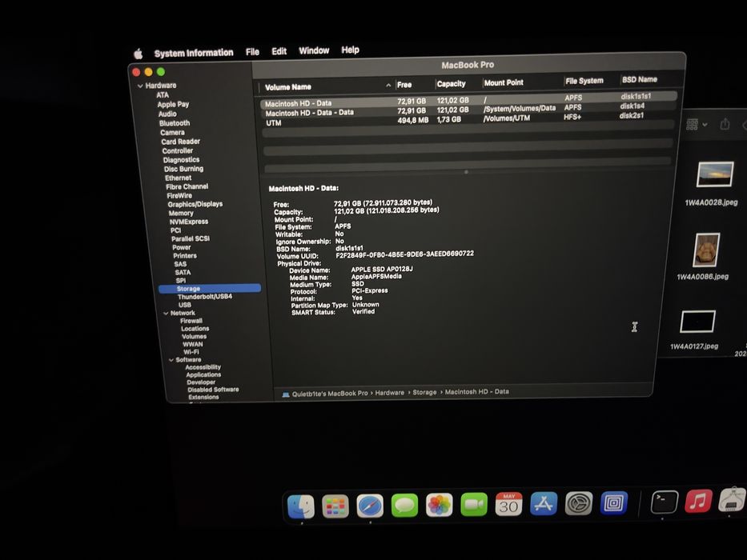The image size is (747, 560).
Task: Click Storage in the path bar
Action: click(x=424, y=392)
